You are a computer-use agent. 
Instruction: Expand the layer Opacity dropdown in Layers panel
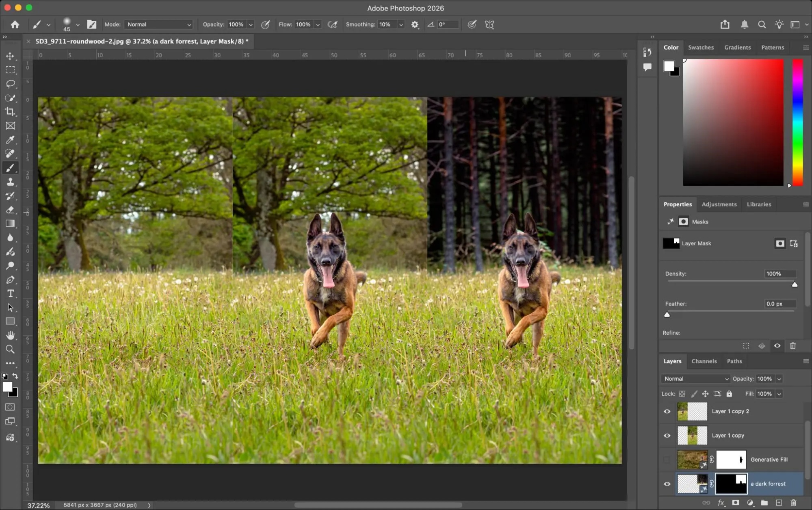(779, 378)
